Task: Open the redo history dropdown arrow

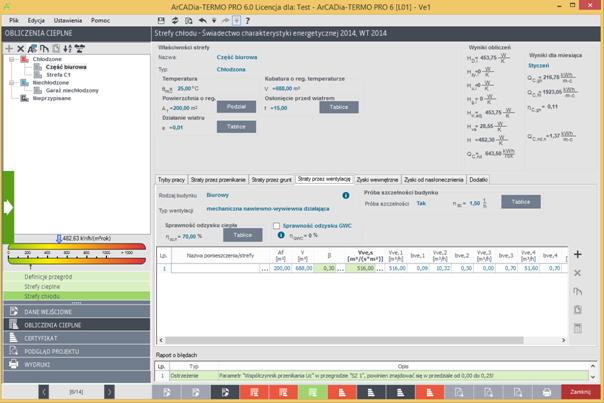Action: click(x=237, y=20)
